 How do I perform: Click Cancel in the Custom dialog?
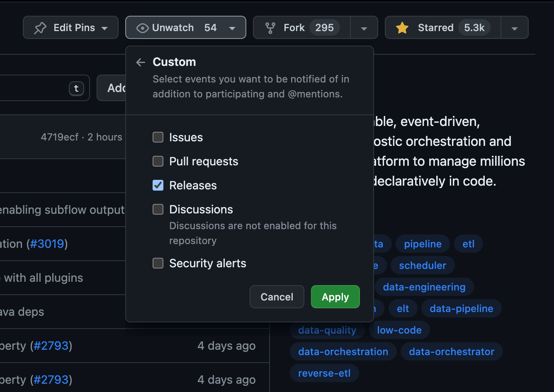coord(277,297)
